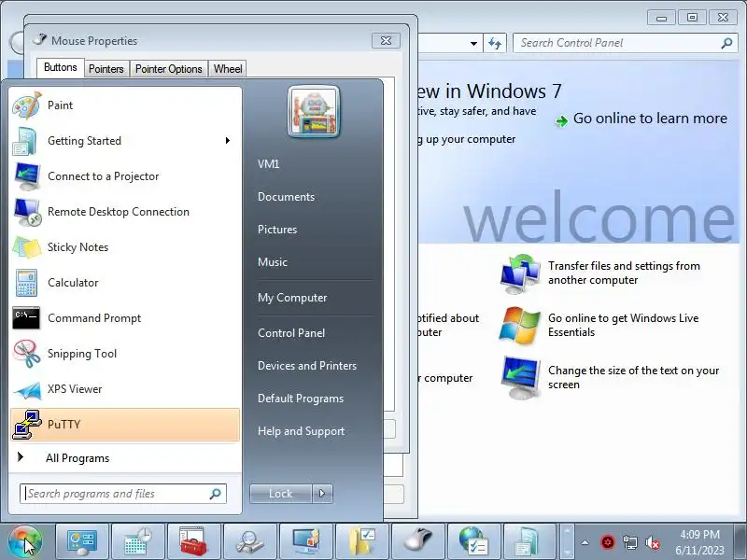The height and width of the screenshot is (560, 747).
Task: Open PuTTY from the Start menu
Action: (x=125, y=425)
